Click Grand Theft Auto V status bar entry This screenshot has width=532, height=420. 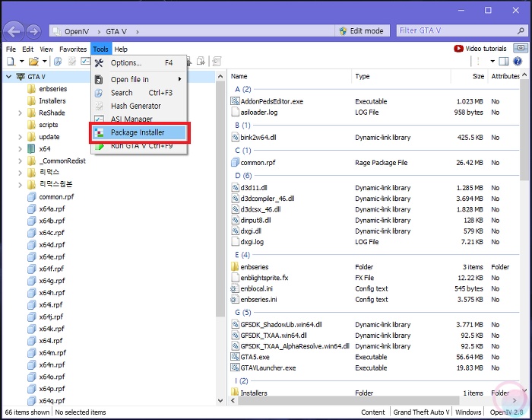point(421,412)
